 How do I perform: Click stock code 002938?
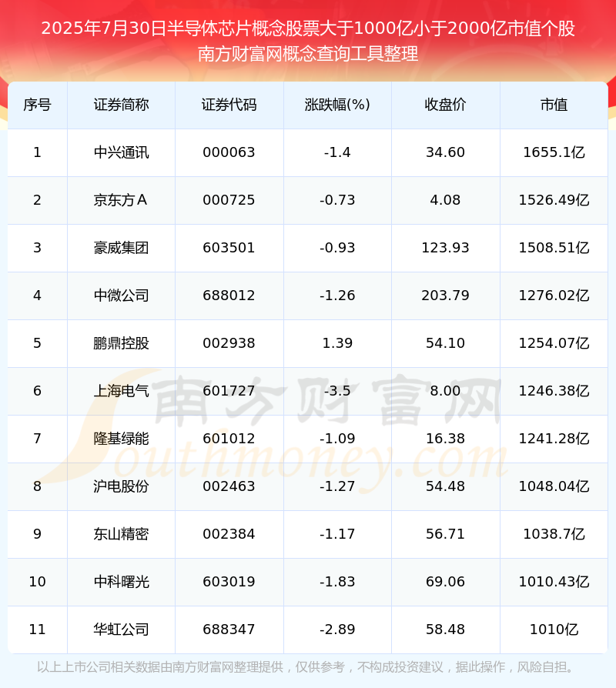229,343
